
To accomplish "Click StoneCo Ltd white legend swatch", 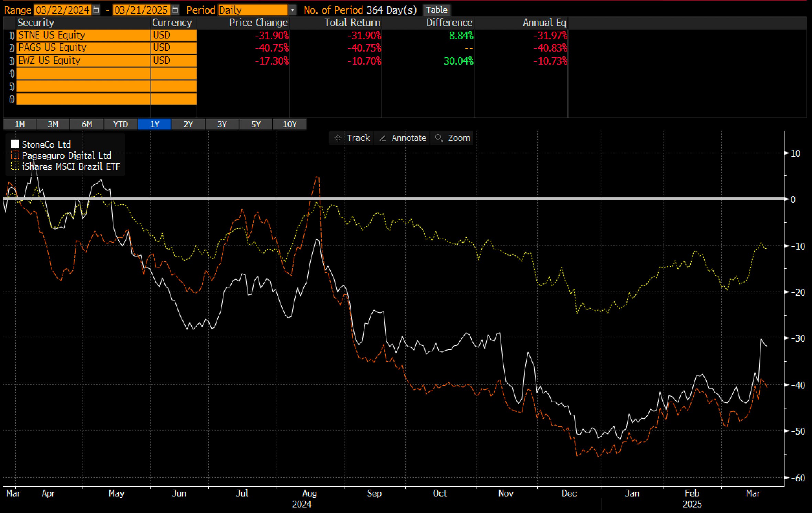I will 15,144.
